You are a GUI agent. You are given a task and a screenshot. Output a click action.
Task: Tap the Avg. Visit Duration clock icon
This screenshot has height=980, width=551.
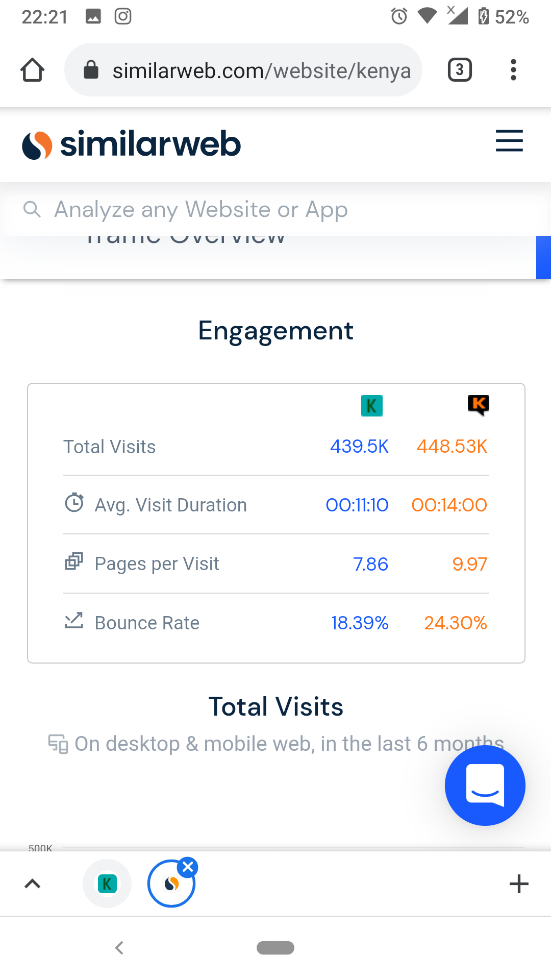(x=74, y=503)
